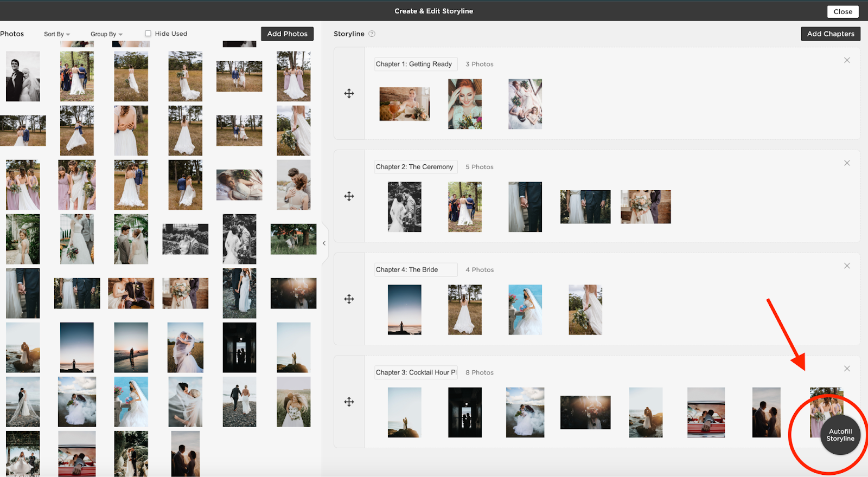Click the Add Photos button

(287, 34)
